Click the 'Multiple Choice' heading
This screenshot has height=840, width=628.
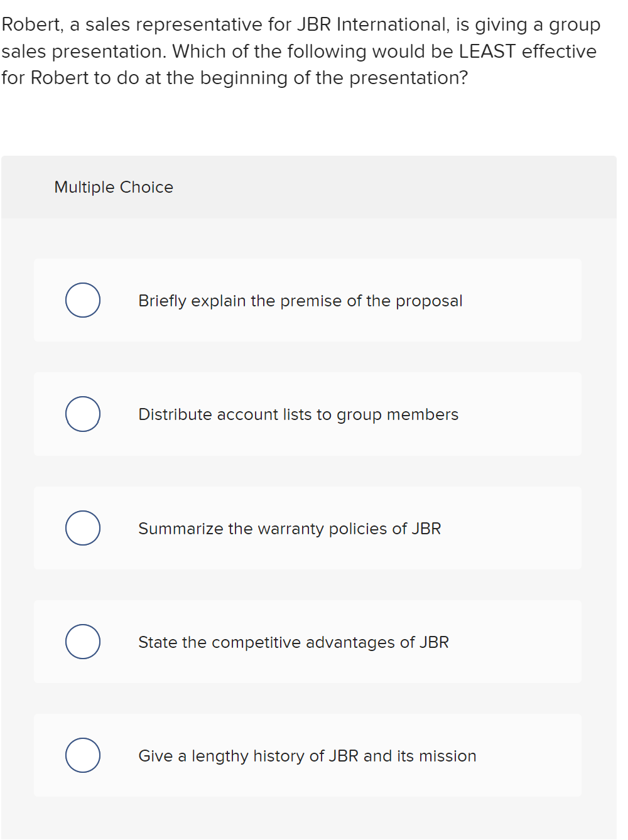point(114,187)
